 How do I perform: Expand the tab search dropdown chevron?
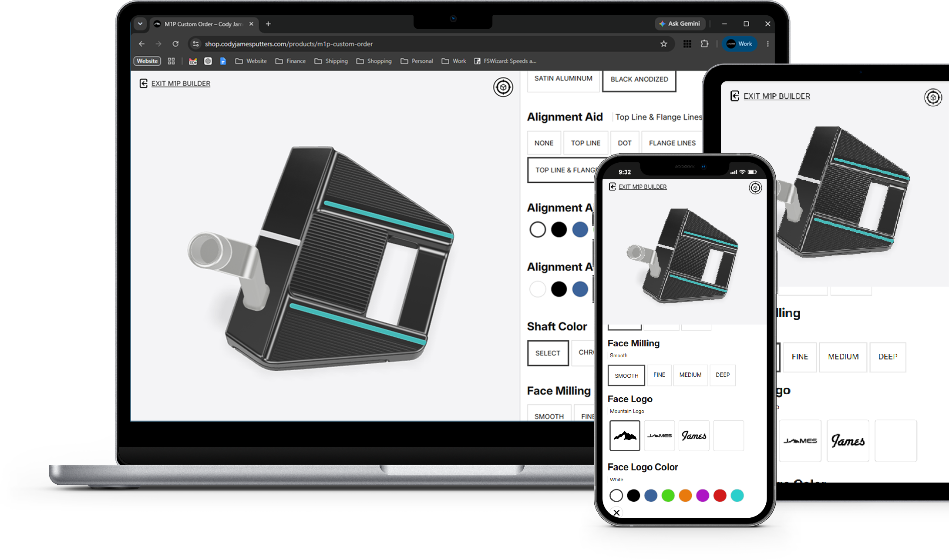(x=140, y=24)
